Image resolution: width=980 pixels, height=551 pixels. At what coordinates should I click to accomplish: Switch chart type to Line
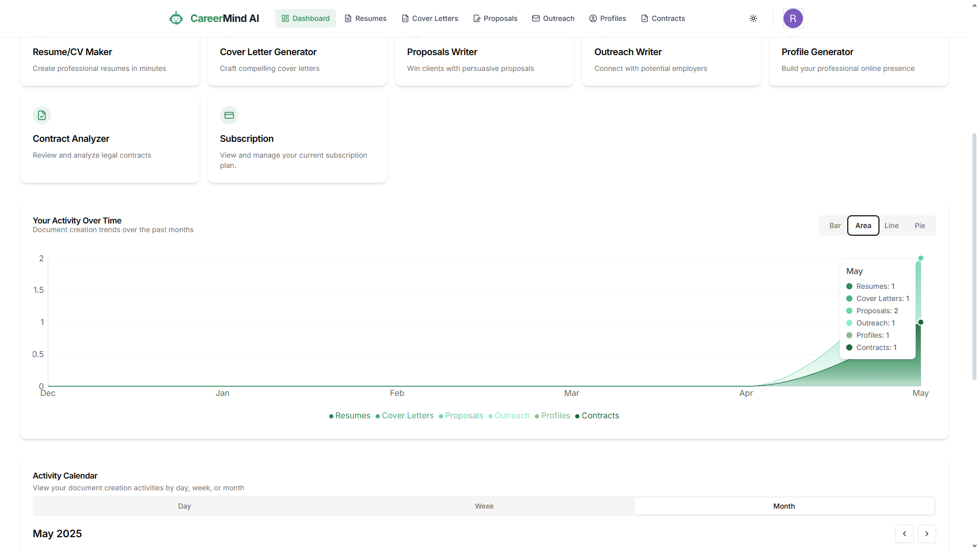coord(891,226)
